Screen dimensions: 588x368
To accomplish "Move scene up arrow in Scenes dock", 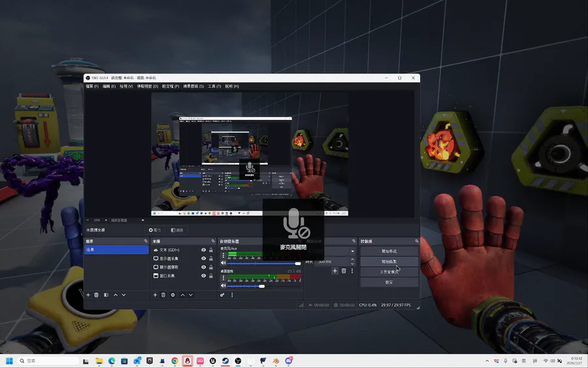I will (x=116, y=295).
